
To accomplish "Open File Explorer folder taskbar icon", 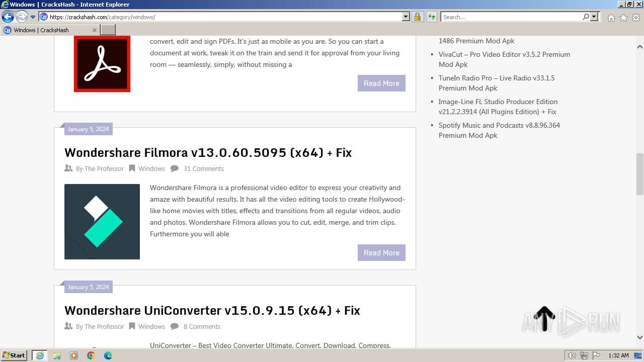I will [x=57, y=355].
